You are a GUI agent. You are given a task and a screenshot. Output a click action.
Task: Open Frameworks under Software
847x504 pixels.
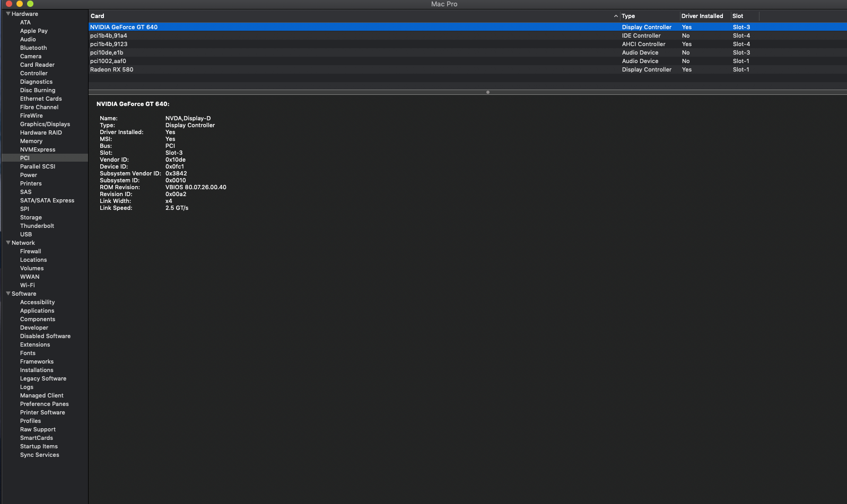[x=37, y=361]
